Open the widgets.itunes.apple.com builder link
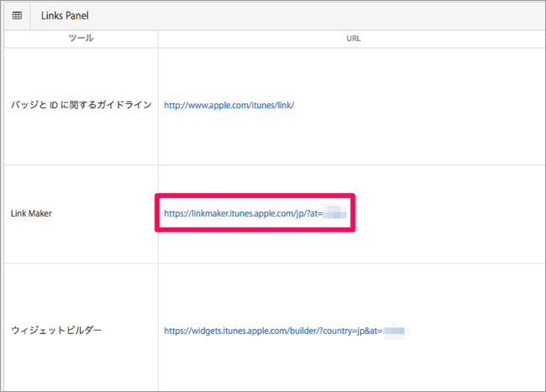The height and width of the screenshot is (392, 546). pyautogui.click(x=273, y=331)
